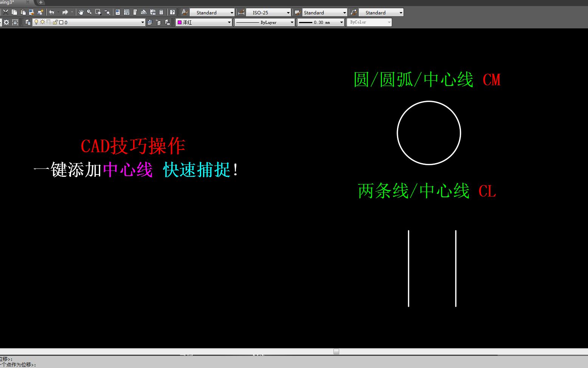This screenshot has height=368, width=588.
Task: Expand the Text Style Standard dropdown
Action: pos(232,12)
